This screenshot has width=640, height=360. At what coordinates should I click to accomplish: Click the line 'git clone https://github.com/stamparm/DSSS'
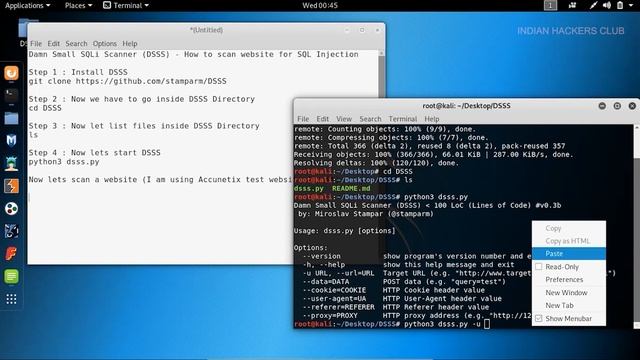coord(127,81)
